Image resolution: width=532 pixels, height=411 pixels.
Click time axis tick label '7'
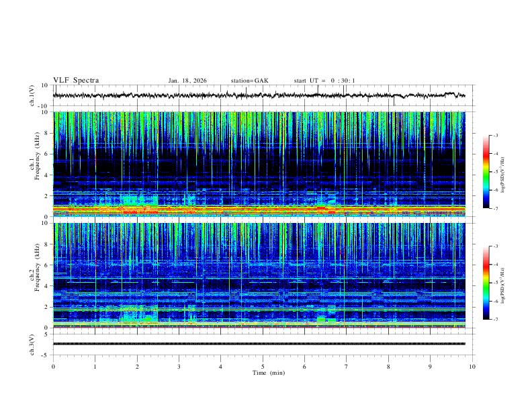[347, 367]
